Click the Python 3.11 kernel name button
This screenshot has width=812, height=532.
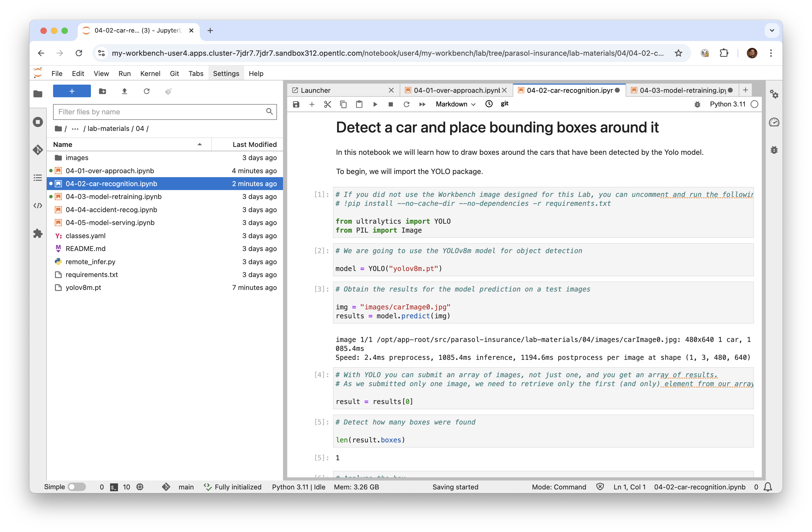tap(727, 104)
